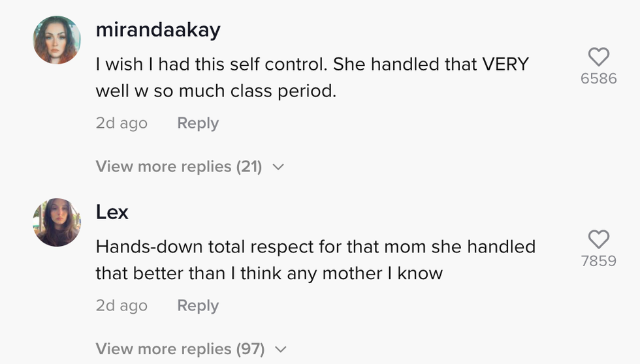
Task: Click the chevron beside the 21 replies
Action: point(278,167)
